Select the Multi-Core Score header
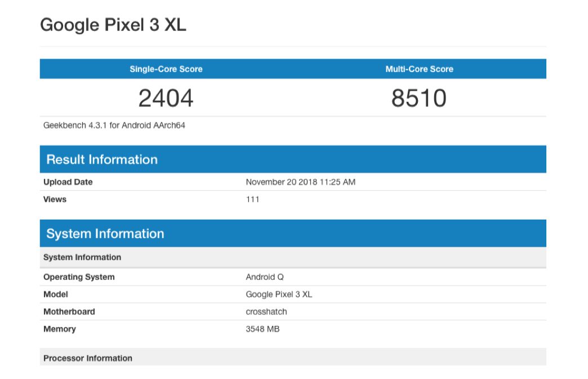 (x=419, y=69)
